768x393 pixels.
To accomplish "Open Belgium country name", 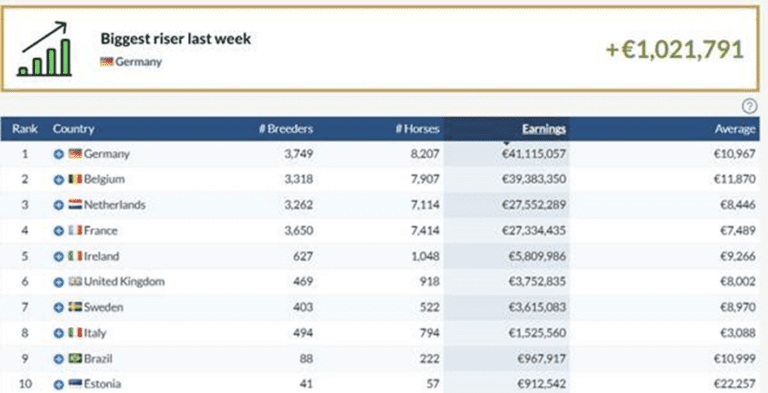I will click(x=104, y=180).
